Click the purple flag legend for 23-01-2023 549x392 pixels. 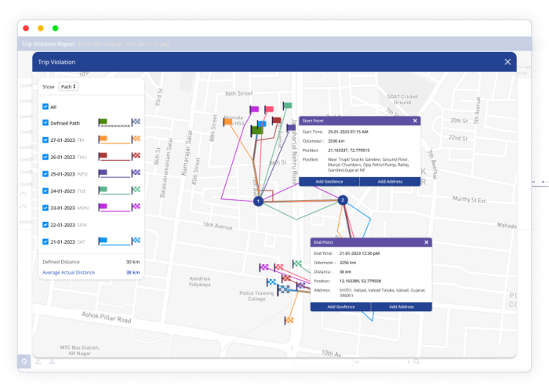(102, 207)
